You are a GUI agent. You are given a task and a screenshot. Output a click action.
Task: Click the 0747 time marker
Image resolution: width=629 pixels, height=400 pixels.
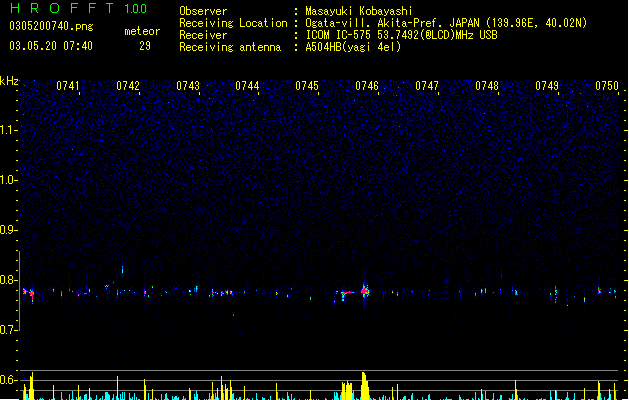(427, 86)
